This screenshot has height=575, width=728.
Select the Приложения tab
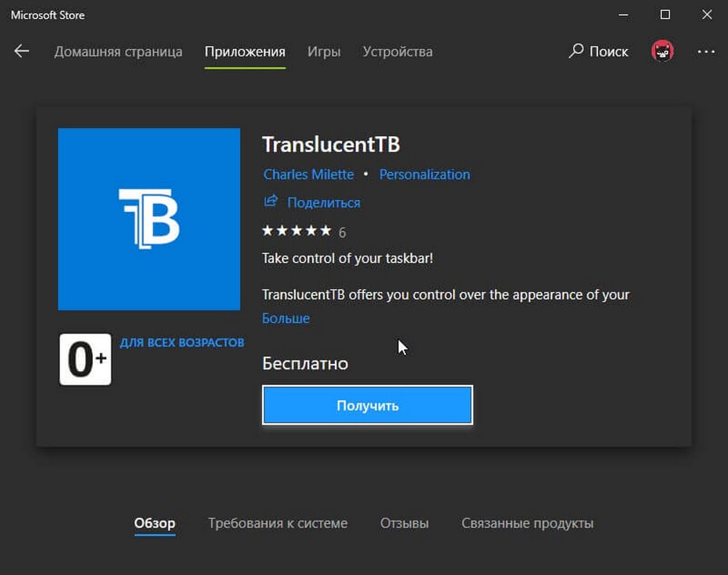point(245,52)
